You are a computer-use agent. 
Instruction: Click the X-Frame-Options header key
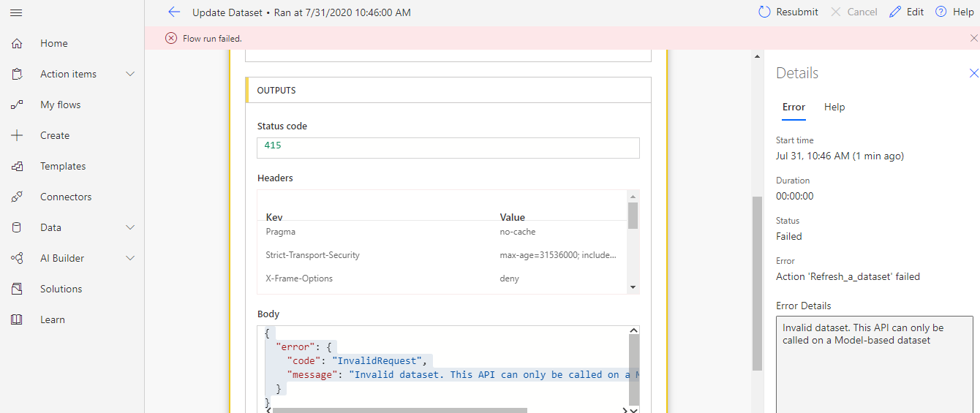tap(299, 279)
